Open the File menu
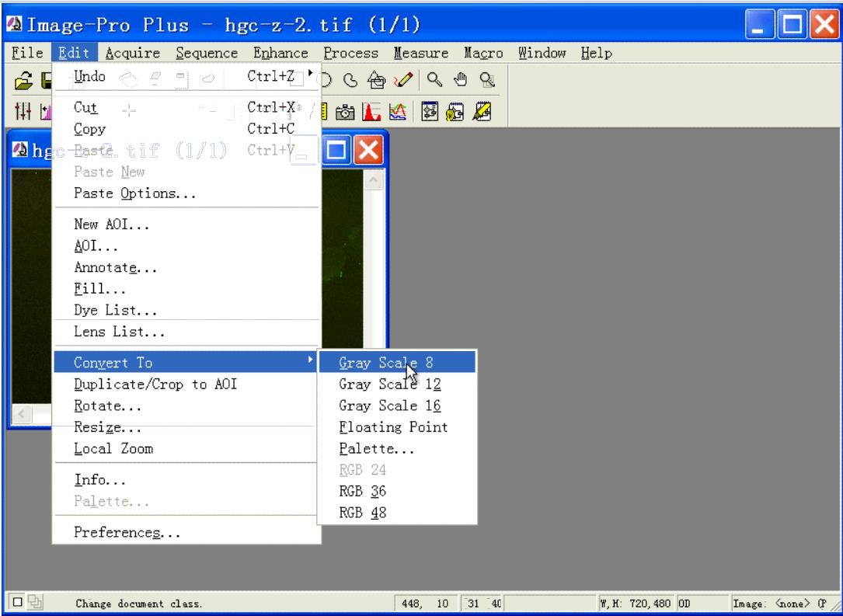The height and width of the screenshot is (616, 843). pos(27,53)
